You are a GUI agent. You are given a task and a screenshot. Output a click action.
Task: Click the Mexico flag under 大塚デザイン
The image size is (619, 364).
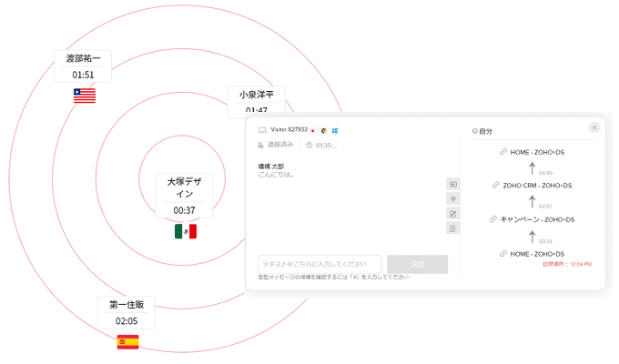(186, 232)
